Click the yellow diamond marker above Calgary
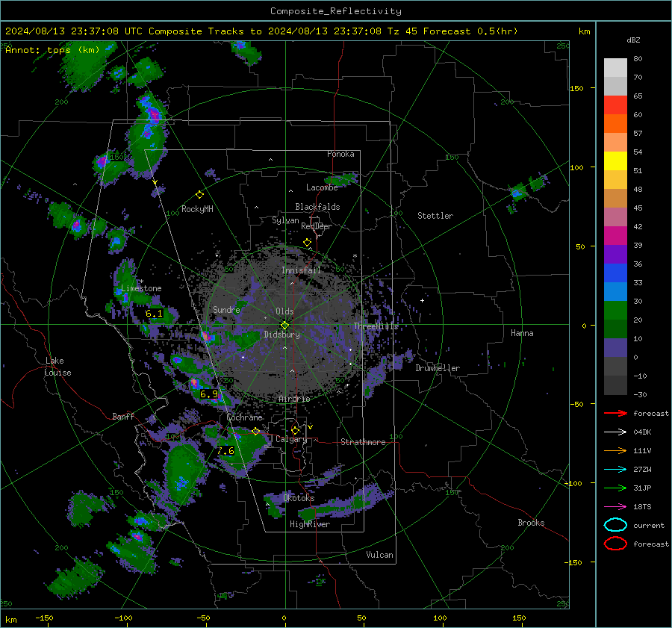This screenshot has width=672, height=628. pyautogui.click(x=295, y=430)
